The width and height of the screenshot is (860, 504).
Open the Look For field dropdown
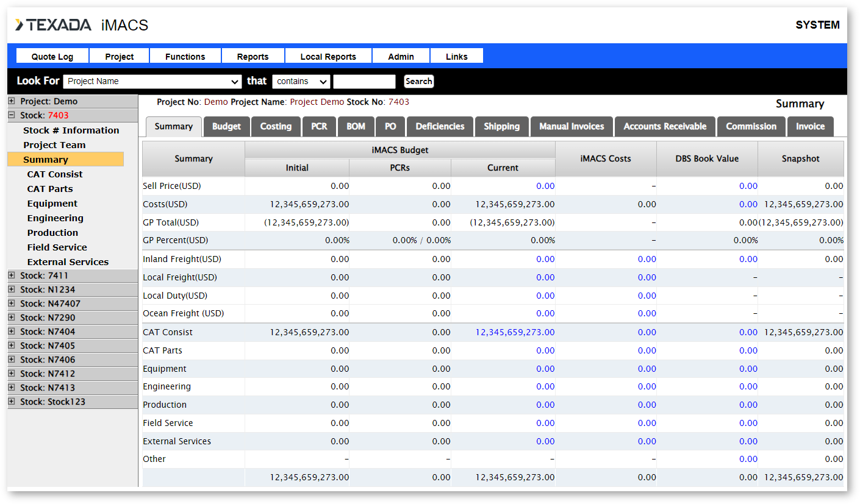[x=152, y=81]
